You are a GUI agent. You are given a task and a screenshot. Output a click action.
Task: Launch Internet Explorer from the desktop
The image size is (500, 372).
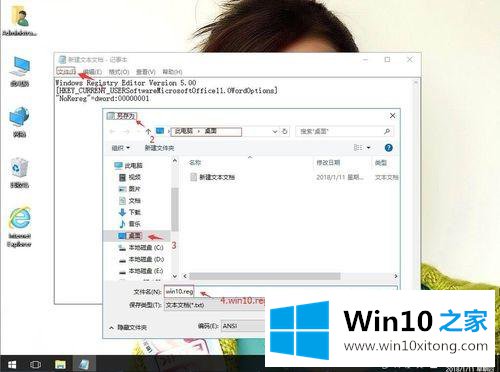(x=19, y=227)
